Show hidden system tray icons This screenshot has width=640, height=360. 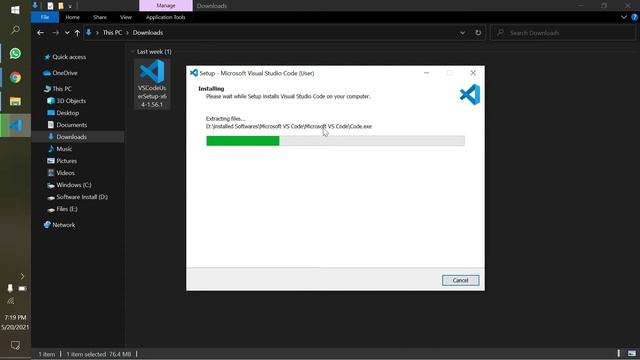[x=22, y=276]
